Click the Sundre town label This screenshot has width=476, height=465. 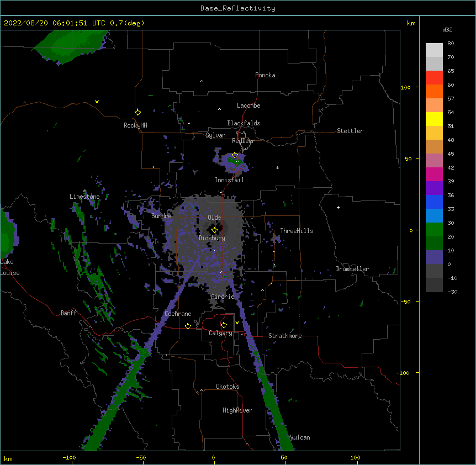tap(161, 216)
